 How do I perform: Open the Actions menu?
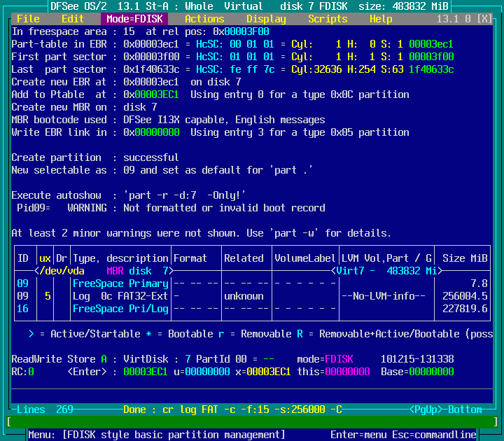click(204, 19)
